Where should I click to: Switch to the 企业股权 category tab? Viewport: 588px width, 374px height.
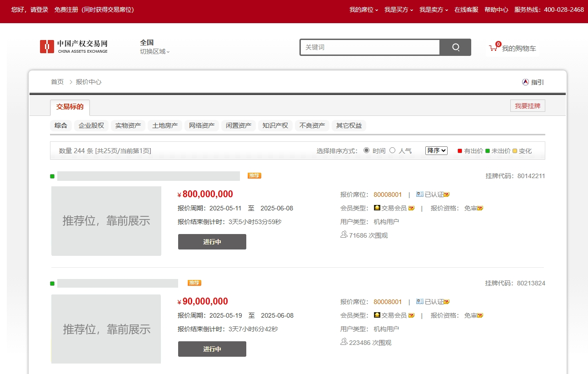pyautogui.click(x=91, y=126)
